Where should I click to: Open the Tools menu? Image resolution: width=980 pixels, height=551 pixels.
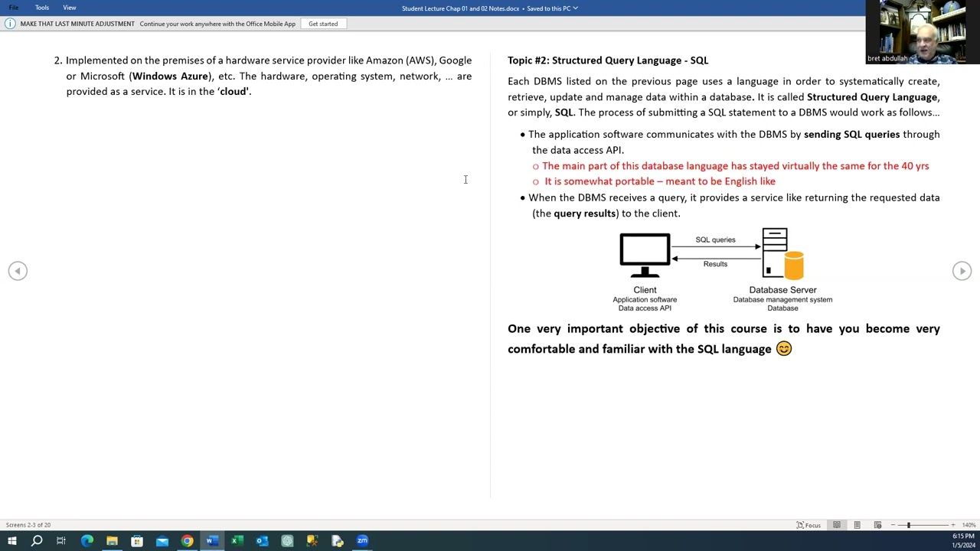[42, 8]
